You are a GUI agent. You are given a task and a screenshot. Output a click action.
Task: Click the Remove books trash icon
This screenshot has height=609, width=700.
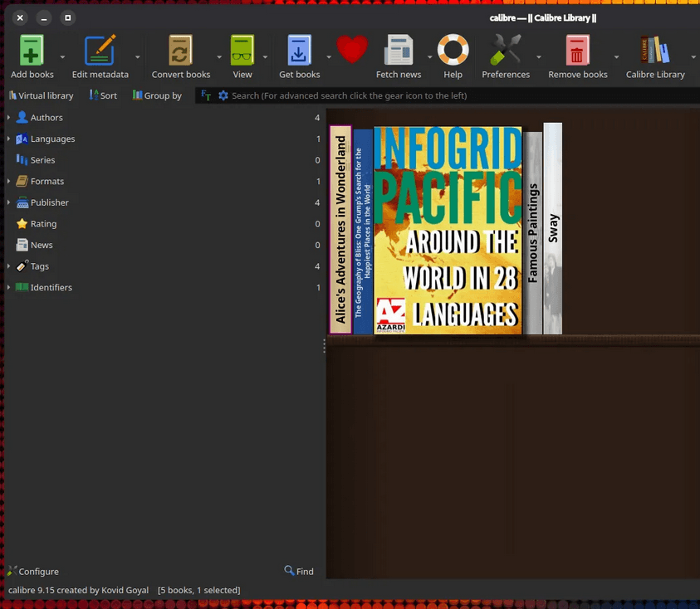click(x=577, y=50)
